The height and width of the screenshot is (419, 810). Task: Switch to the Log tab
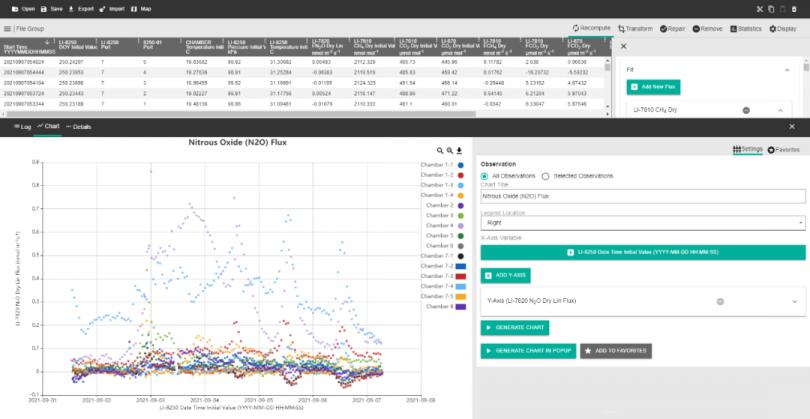22,127
